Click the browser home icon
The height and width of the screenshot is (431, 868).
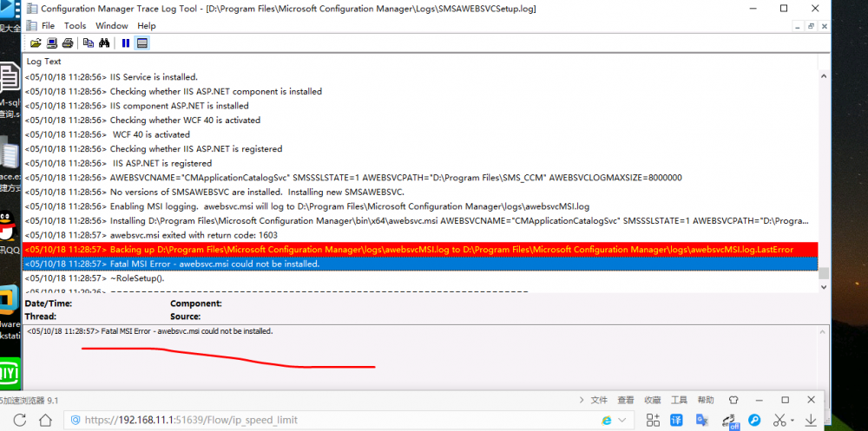tap(45, 420)
